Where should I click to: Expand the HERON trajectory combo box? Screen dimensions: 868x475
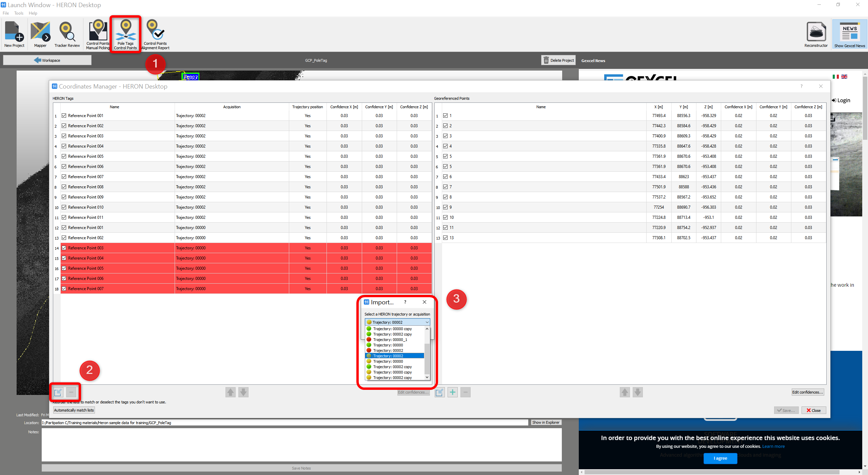(427, 322)
